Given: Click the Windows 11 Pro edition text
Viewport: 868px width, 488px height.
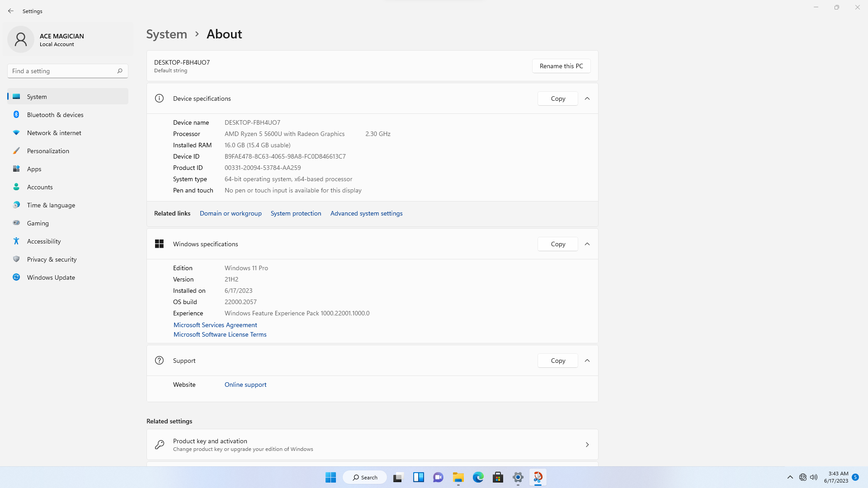Looking at the screenshot, I should pos(246,268).
